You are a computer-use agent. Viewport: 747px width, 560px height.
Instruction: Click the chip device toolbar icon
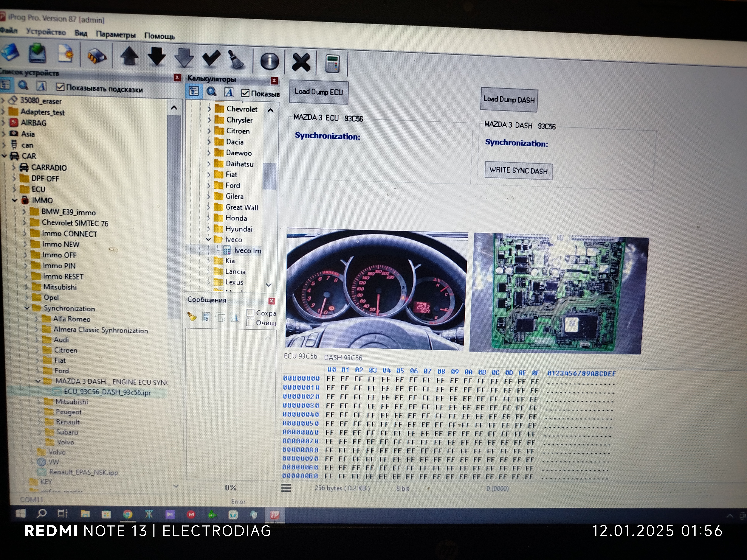pyautogui.click(x=97, y=56)
